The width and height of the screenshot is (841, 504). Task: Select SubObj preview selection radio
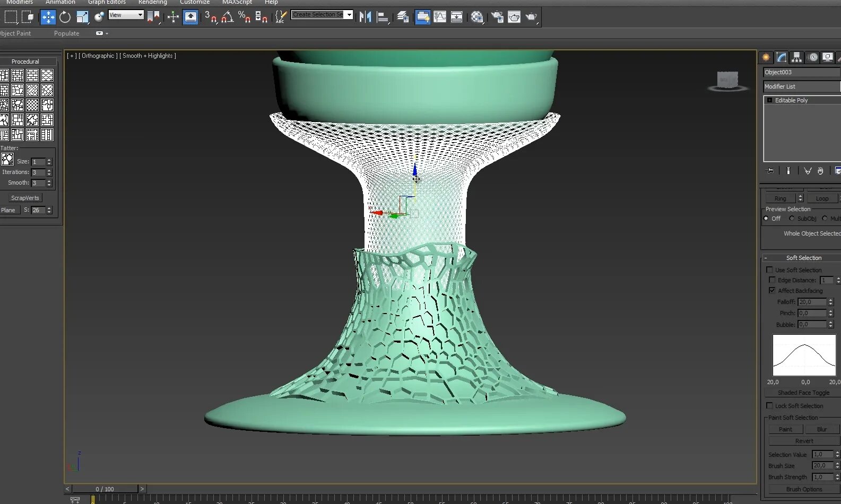click(x=792, y=219)
